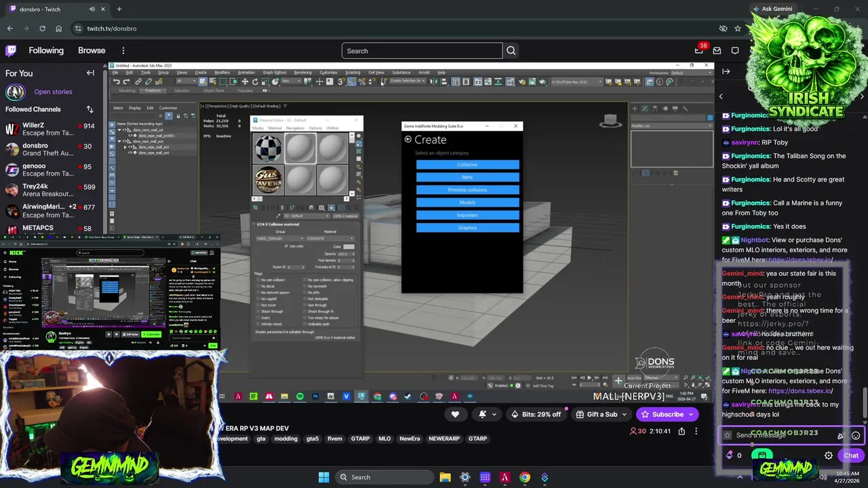This screenshot has width=868, height=488.
Task: Click the Redo arrow in 3ds Max toolbar
Action: (126, 82)
